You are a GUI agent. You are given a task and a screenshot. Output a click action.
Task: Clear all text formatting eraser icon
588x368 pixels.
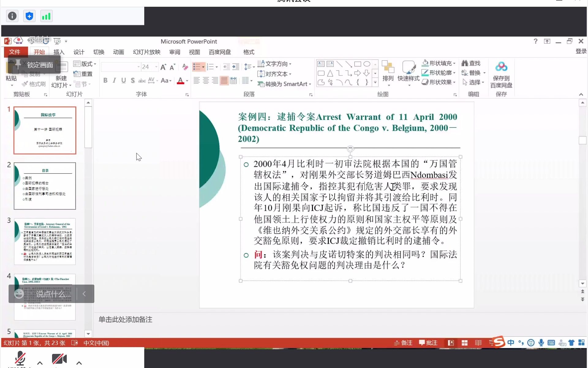click(185, 67)
